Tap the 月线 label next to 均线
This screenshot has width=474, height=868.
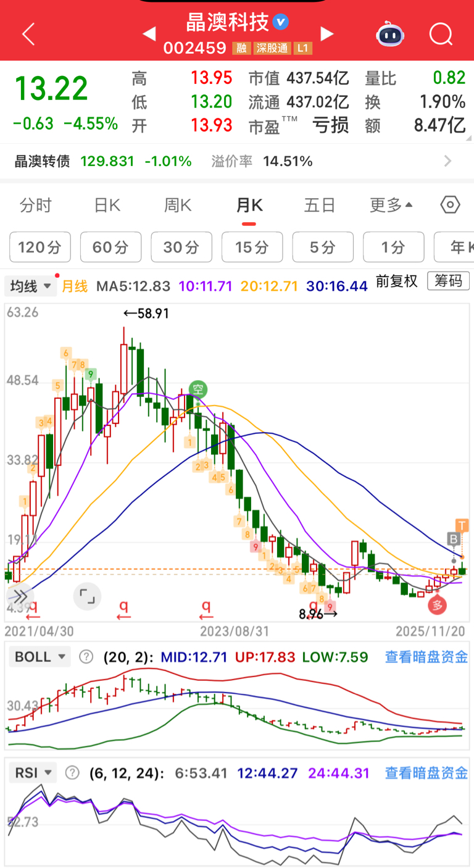point(75,286)
